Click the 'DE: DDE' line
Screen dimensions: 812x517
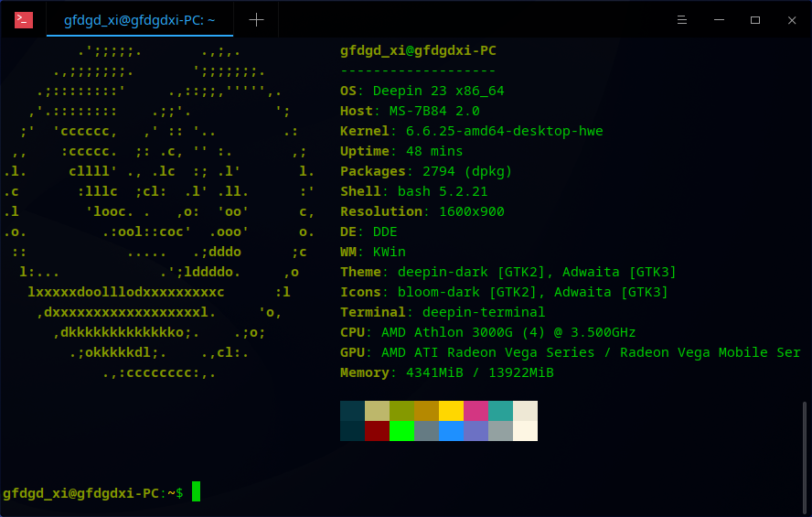coord(369,232)
